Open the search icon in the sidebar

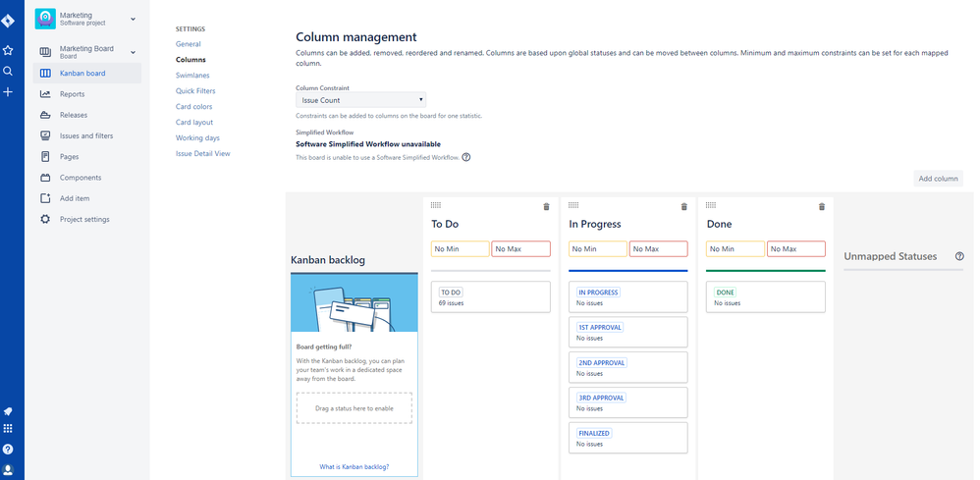pos(8,71)
